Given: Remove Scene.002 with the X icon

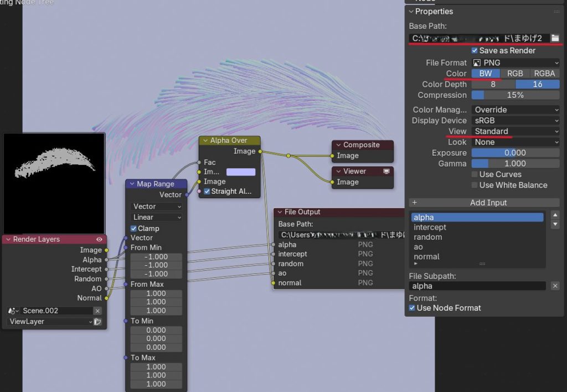Looking at the screenshot, I should (97, 311).
